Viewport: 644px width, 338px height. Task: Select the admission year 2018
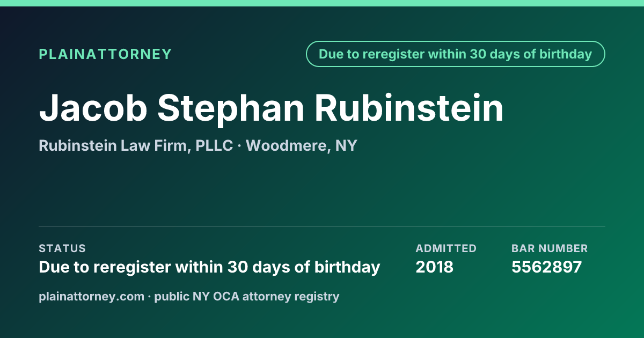click(x=435, y=267)
